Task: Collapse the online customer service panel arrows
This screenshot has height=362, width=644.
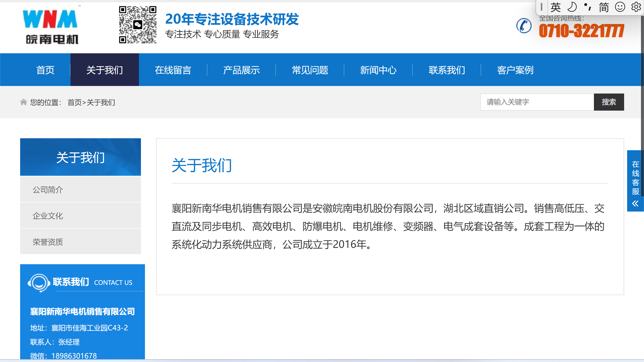Action: (635, 204)
